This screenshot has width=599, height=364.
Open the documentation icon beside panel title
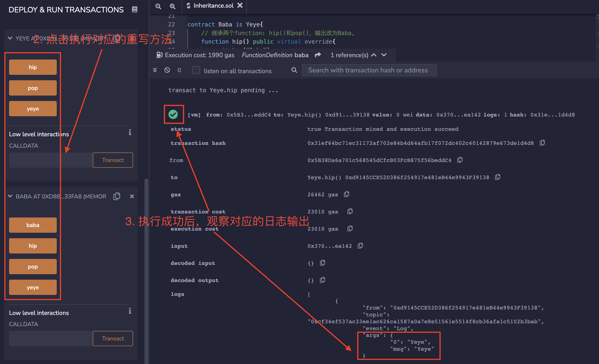click(134, 10)
